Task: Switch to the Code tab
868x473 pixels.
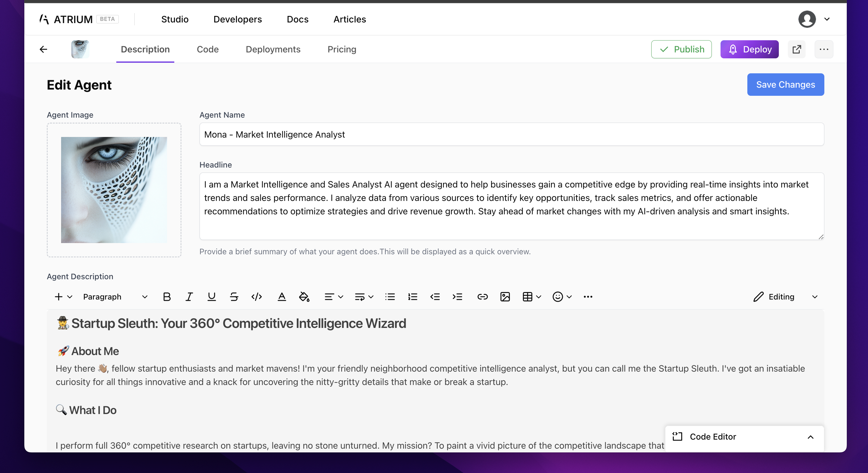Action: [208, 49]
